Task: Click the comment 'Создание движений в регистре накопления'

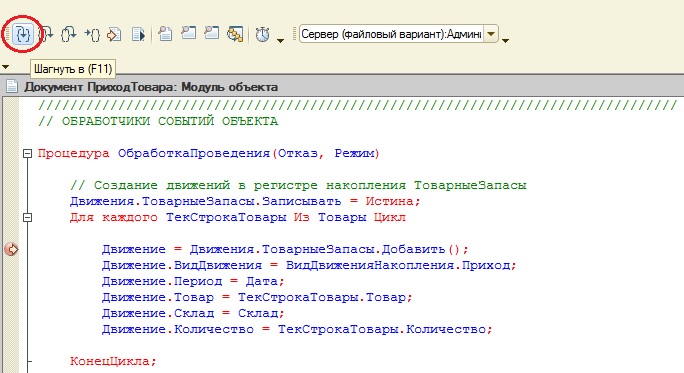Action: (250, 185)
